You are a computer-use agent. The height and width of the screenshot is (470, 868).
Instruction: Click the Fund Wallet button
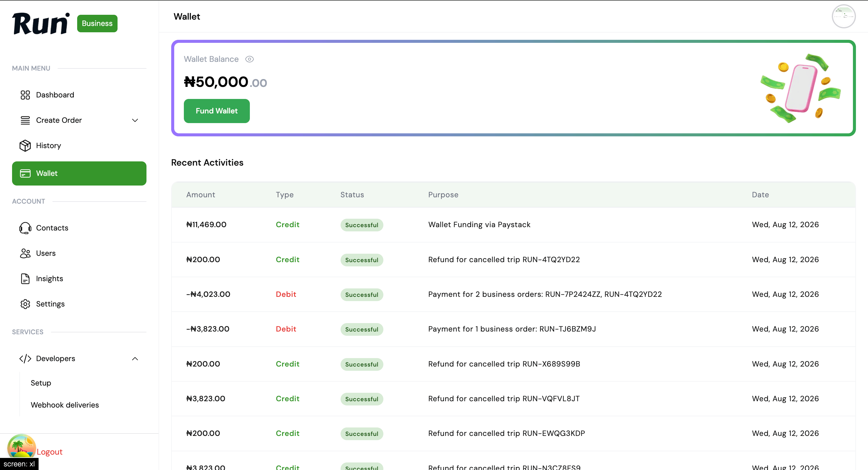[x=217, y=111]
